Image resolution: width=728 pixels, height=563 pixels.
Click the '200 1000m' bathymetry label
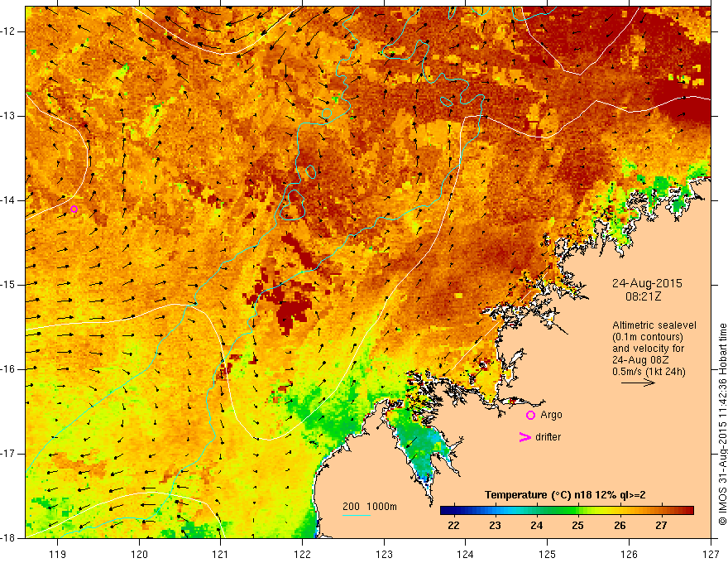tap(370, 507)
